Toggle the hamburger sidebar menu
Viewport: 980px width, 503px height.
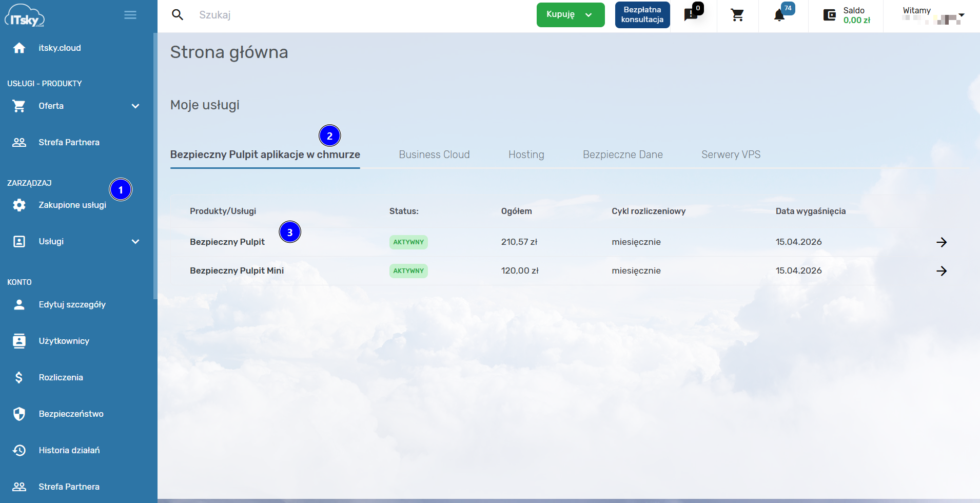130,15
